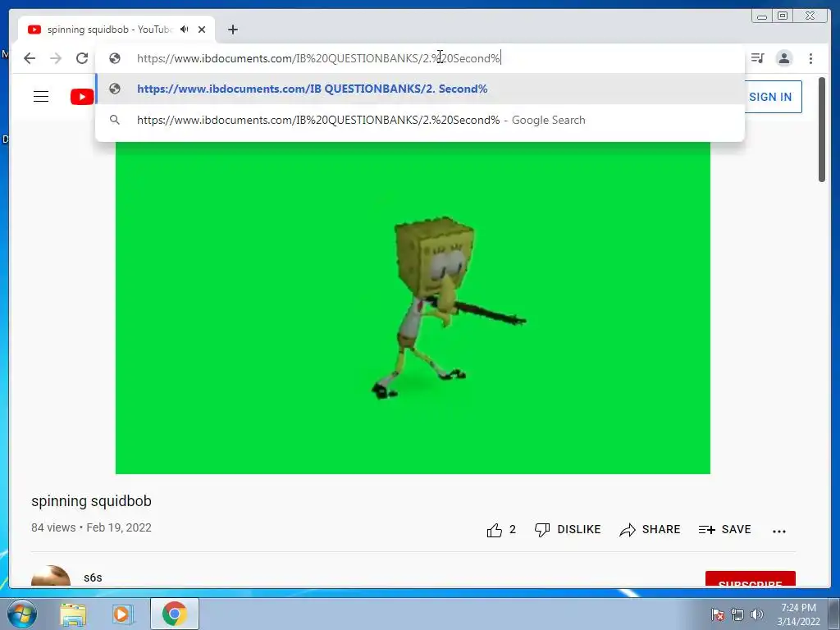The image size is (840, 630).
Task: Go to YouTube home via logo
Action: [x=82, y=97]
